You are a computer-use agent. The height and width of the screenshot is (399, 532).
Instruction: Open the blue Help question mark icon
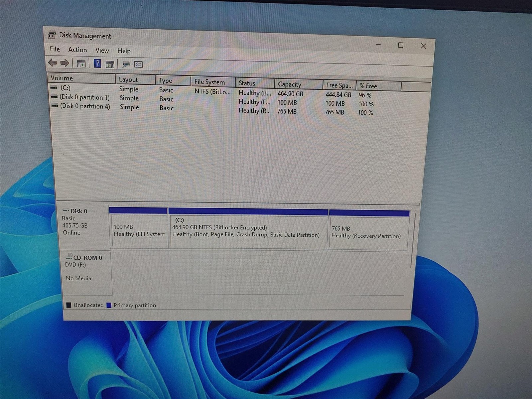click(x=97, y=63)
